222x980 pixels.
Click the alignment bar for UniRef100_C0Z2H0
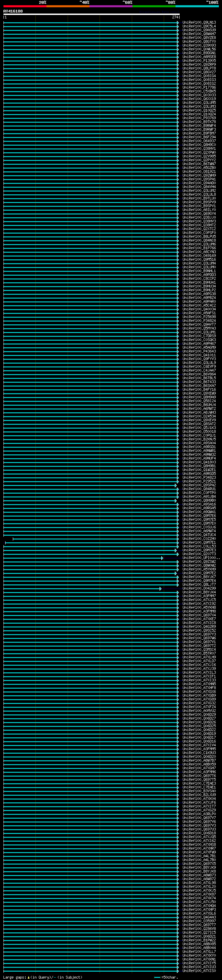coord(96,539)
